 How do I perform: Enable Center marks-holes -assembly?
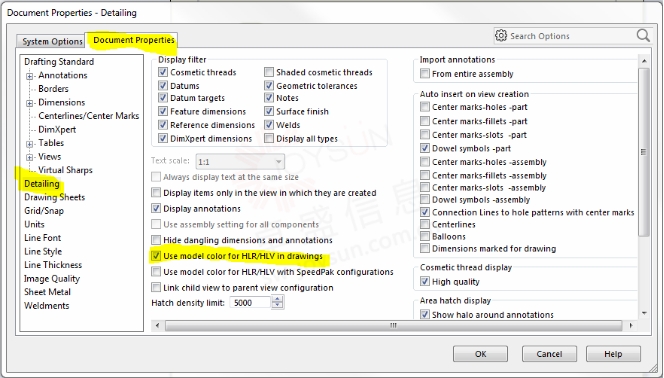click(x=425, y=162)
